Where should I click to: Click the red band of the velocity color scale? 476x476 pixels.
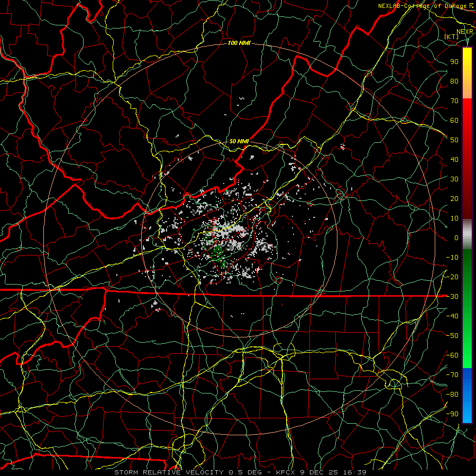pos(467,159)
